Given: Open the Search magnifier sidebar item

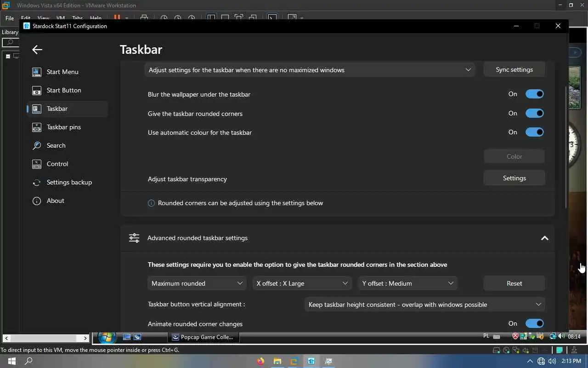Looking at the screenshot, I should coord(37,145).
